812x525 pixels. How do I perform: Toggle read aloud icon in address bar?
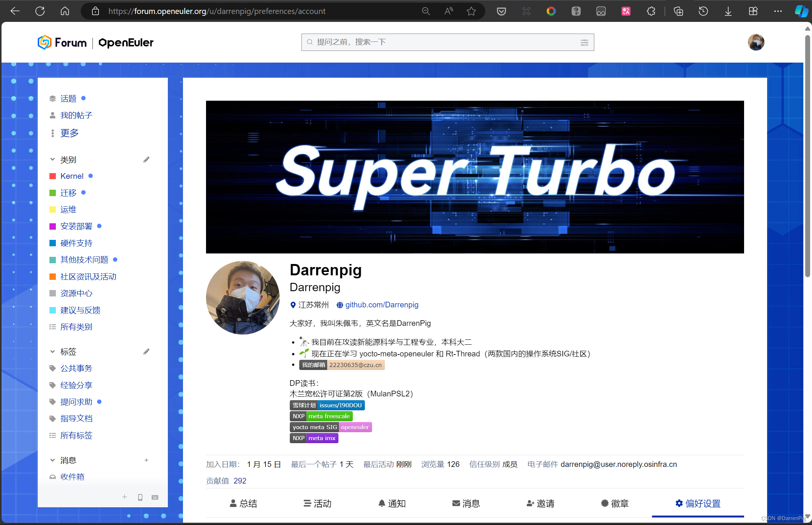pyautogui.click(x=449, y=11)
